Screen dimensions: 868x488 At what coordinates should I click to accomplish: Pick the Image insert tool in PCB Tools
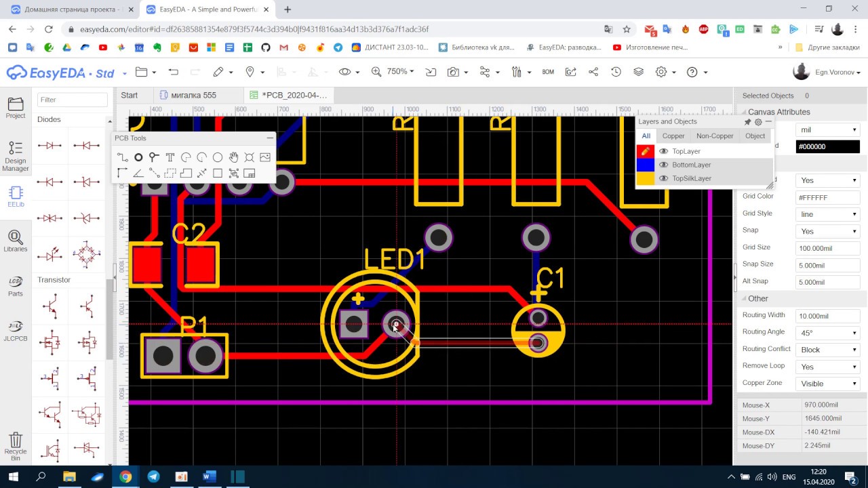point(265,157)
